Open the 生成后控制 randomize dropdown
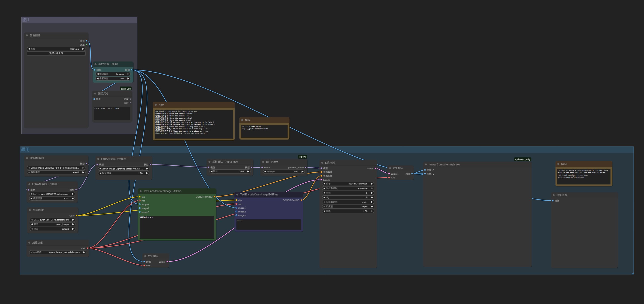 tap(348, 188)
